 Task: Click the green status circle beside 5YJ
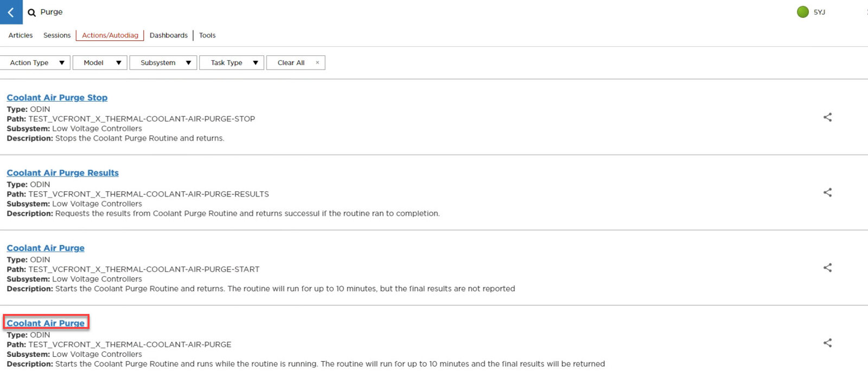pyautogui.click(x=802, y=12)
